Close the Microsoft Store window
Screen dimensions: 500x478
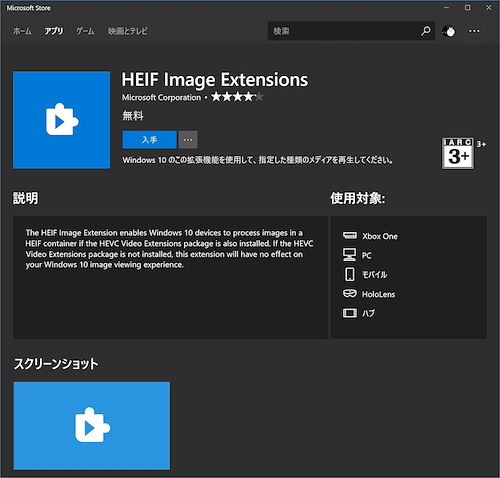click(x=489, y=8)
